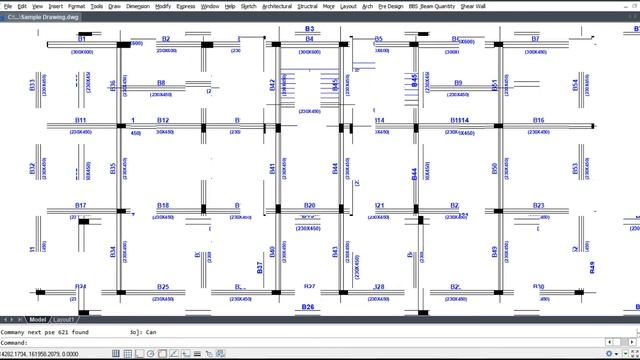Open the Sketch menu
Image resolution: width=640 pixels, height=360 pixels.
(x=249, y=6)
